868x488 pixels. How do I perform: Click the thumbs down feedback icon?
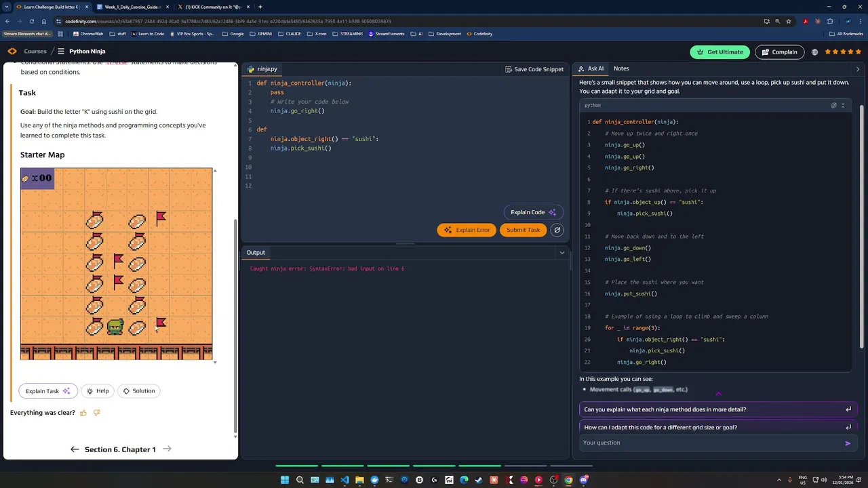point(96,413)
